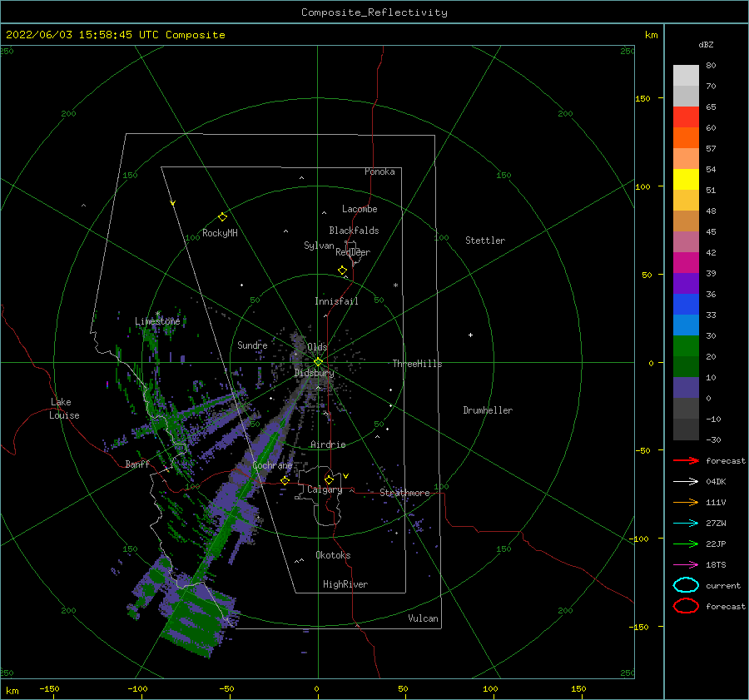Click the 04DK legend label

point(716,481)
